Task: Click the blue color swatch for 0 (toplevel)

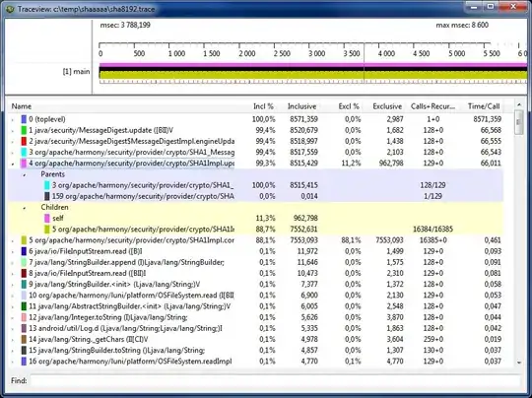Action: tap(24, 119)
